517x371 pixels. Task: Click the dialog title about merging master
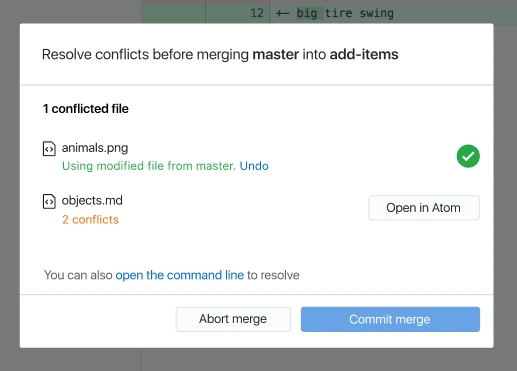click(x=220, y=54)
